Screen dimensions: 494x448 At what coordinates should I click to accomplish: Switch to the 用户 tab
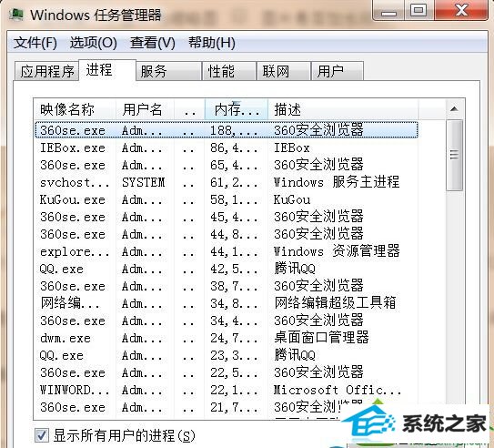(x=338, y=71)
